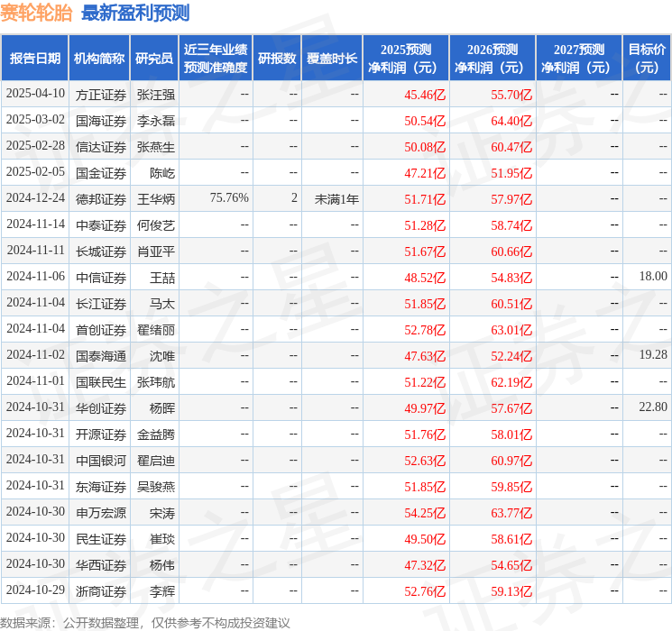672x631 pixels.
Task: Click date cell 2025-03-02
Action: [35, 120]
